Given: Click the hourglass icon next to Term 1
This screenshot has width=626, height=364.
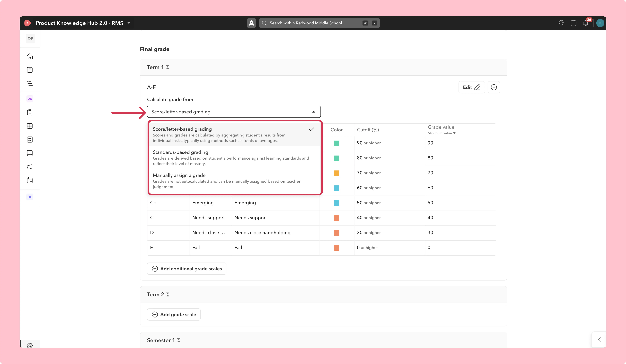Looking at the screenshot, I should tap(168, 67).
